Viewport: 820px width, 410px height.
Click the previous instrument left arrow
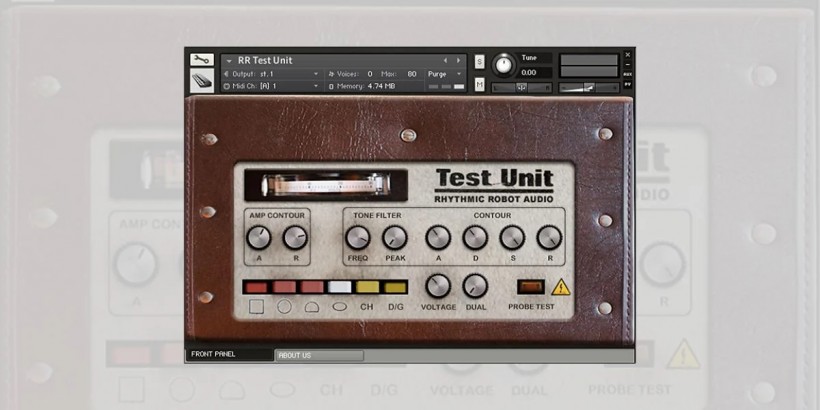[446, 60]
